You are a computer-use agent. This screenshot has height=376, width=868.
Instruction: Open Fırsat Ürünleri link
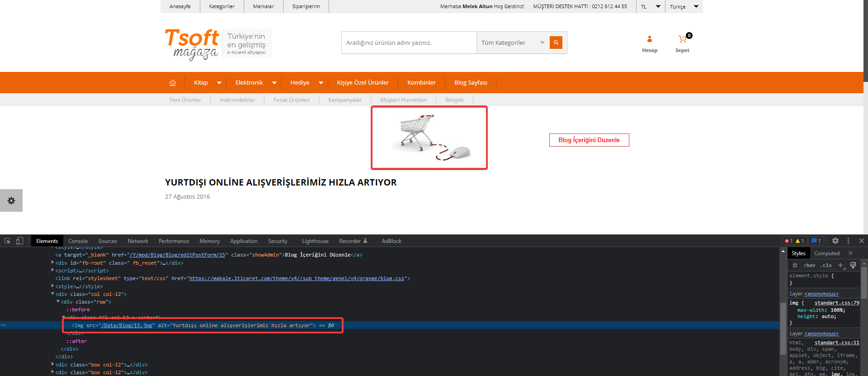292,100
